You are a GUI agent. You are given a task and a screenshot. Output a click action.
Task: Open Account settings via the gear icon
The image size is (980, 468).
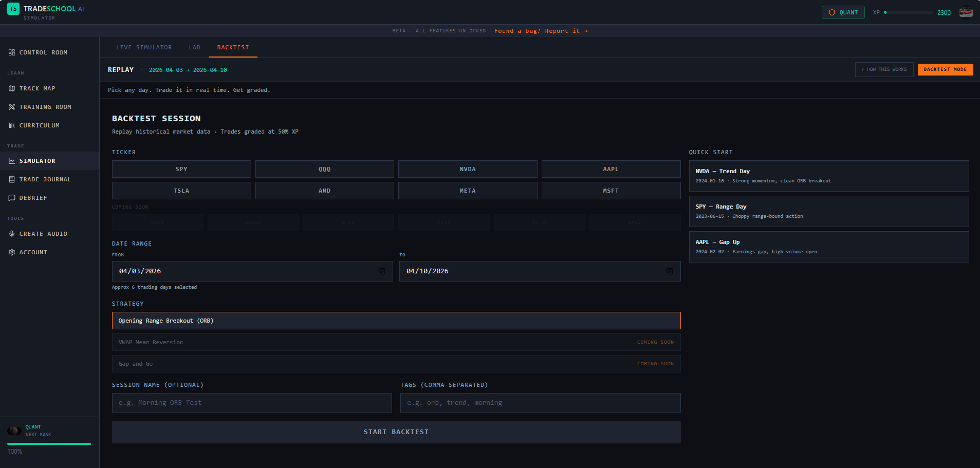click(11, 252)
